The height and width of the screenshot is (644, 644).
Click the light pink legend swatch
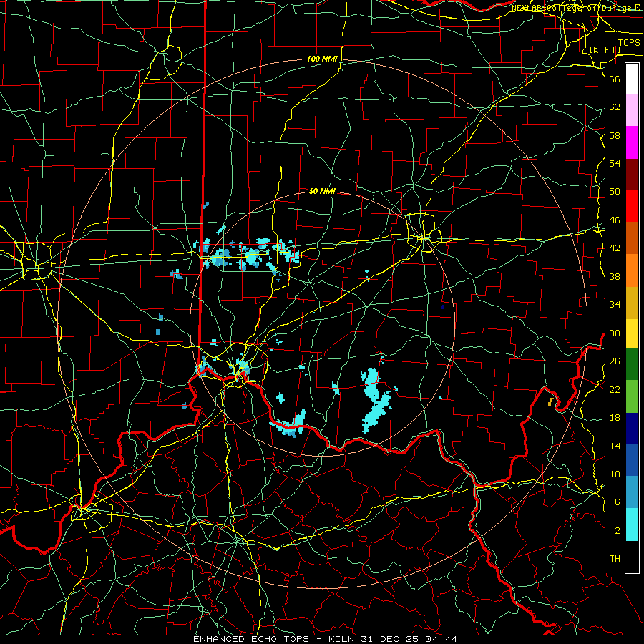pos(632,110)
